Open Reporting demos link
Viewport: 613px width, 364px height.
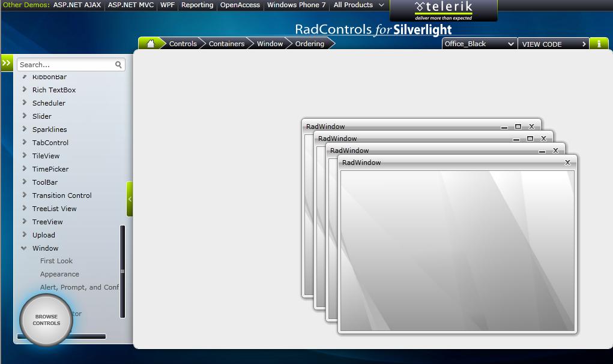[x=197, y=5]
